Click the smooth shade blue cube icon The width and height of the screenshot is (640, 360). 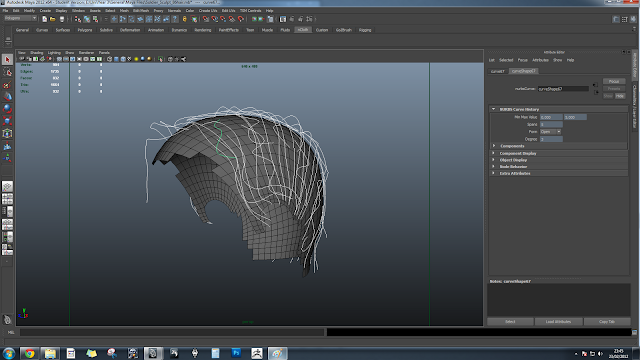point(116,59)
